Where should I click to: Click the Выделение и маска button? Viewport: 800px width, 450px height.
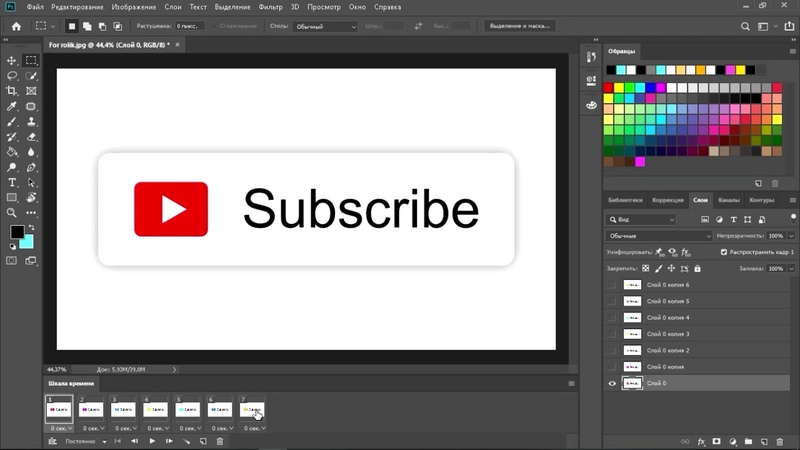(x=519, y=26)
